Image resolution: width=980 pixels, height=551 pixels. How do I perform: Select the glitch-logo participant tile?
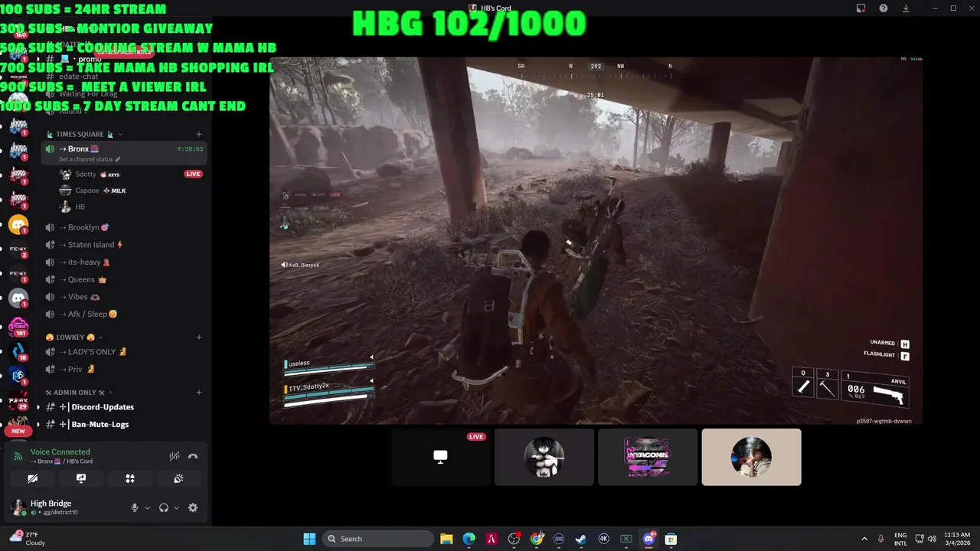coord(648,457)
